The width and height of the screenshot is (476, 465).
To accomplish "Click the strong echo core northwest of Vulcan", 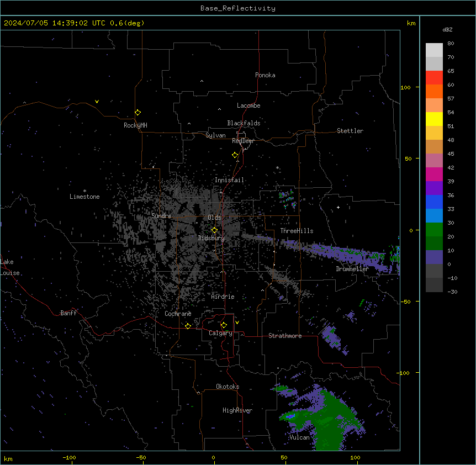I will [290, 416].
